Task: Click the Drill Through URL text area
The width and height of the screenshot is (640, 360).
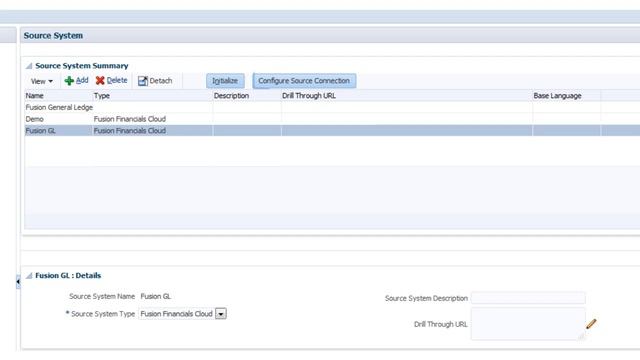Action: (528, 324)
